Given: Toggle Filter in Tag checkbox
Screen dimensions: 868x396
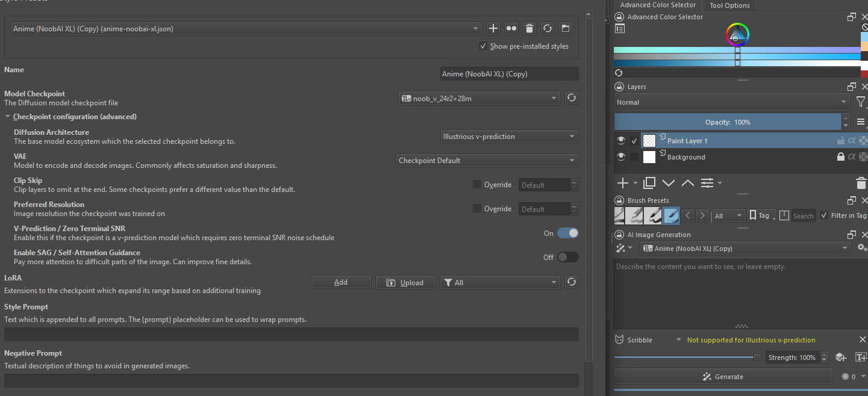Looking at the screenshot, I should (x=824, y=215).
